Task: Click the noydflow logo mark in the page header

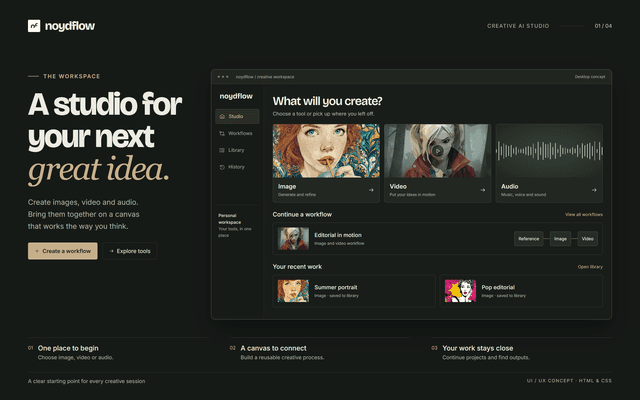Action: point(34,26)
